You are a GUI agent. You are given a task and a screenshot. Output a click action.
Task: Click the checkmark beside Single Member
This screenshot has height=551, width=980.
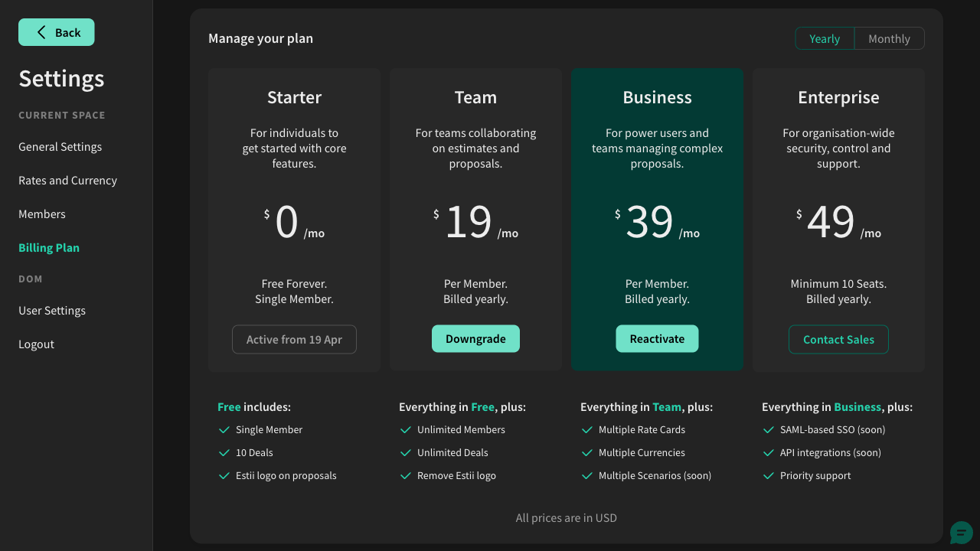(224, 430)
